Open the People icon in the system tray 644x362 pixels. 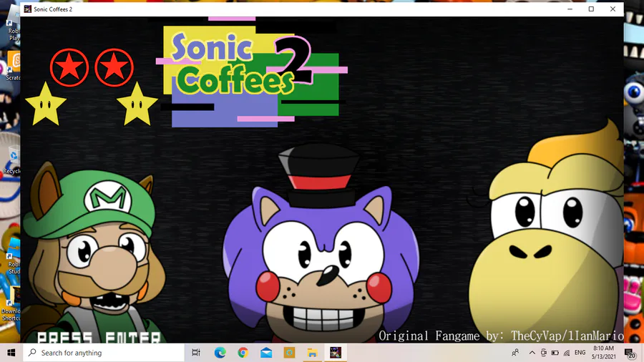[x=515, y=353]
